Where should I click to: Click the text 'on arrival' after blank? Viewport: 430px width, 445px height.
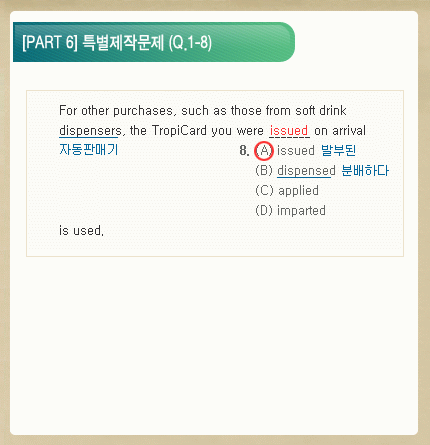coord(340,130)
